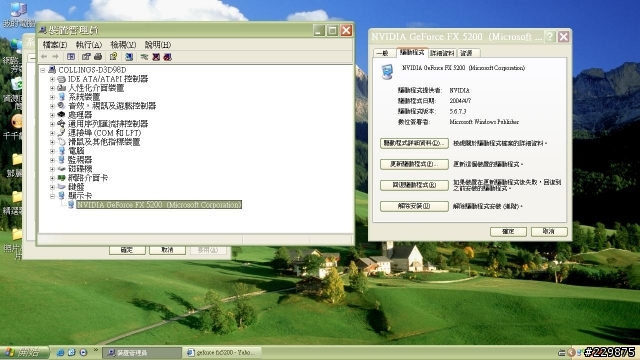The height and width of the screenshot is (360, 640).
Task: Click the Back arrow in Device Manager toolbar
Action: click(44, 57)
